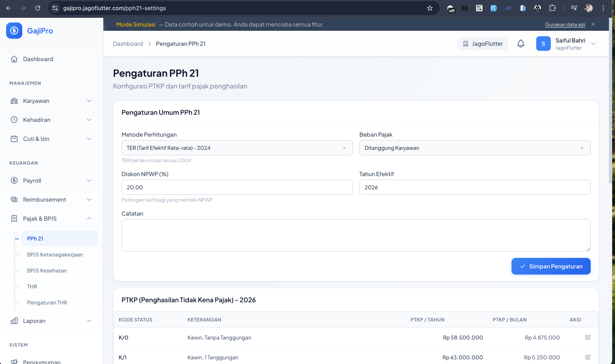The width and height of the screenshot is (615, 364).
Task: Select PPh 21 in the sidebar
Action: tap(60, 238)
